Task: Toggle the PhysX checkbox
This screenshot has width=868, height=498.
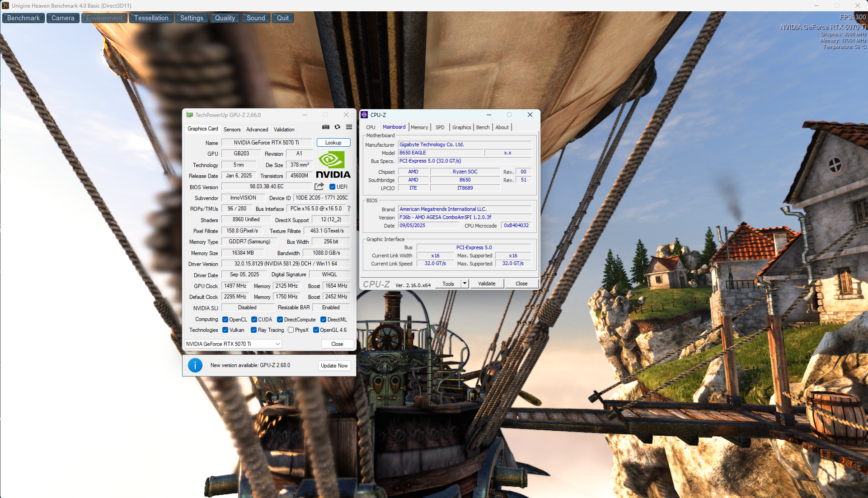Action: pyautogui.click(x=291, y=330)
